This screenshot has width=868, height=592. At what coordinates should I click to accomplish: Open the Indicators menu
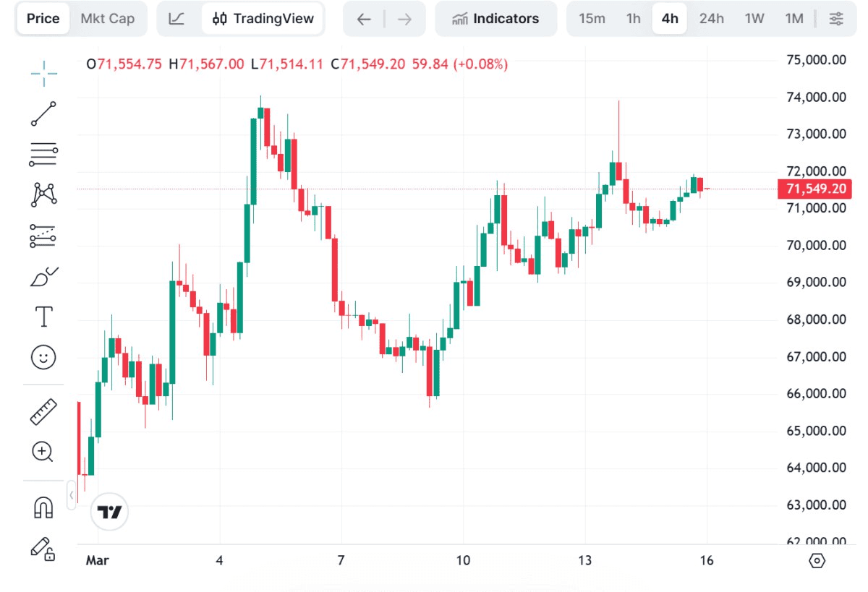pos(495,19)
